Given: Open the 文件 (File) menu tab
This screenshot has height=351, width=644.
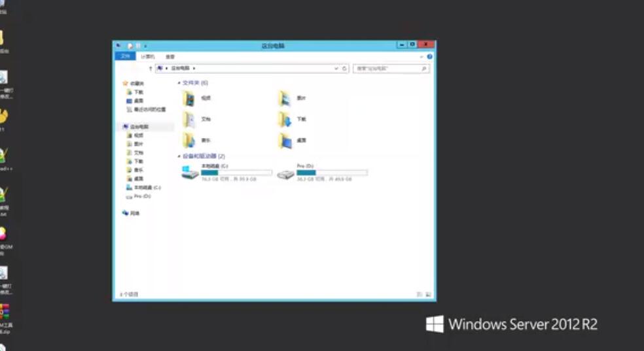Looking at the screenshot, I should click(126, 57).
